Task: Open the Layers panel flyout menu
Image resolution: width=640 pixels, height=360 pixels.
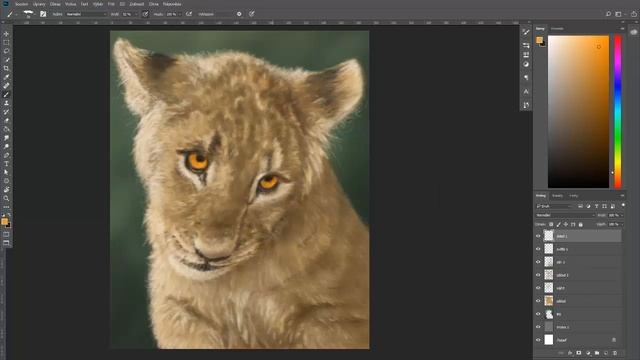Action: 622,196
